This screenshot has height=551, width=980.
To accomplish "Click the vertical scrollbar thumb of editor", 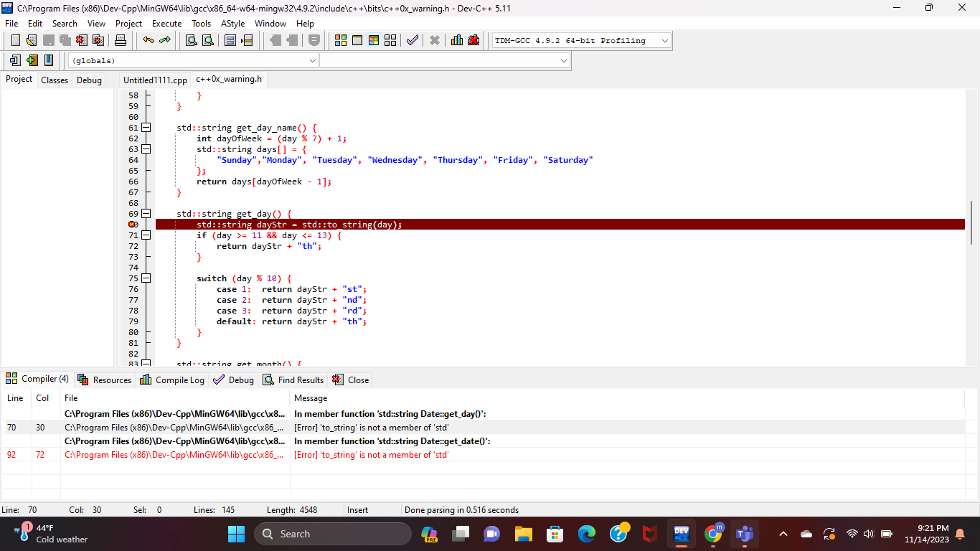I will point(973,222).
